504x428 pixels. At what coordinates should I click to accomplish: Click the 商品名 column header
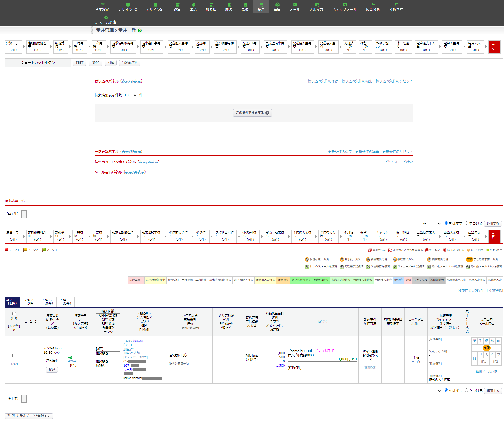pos(322,322)
